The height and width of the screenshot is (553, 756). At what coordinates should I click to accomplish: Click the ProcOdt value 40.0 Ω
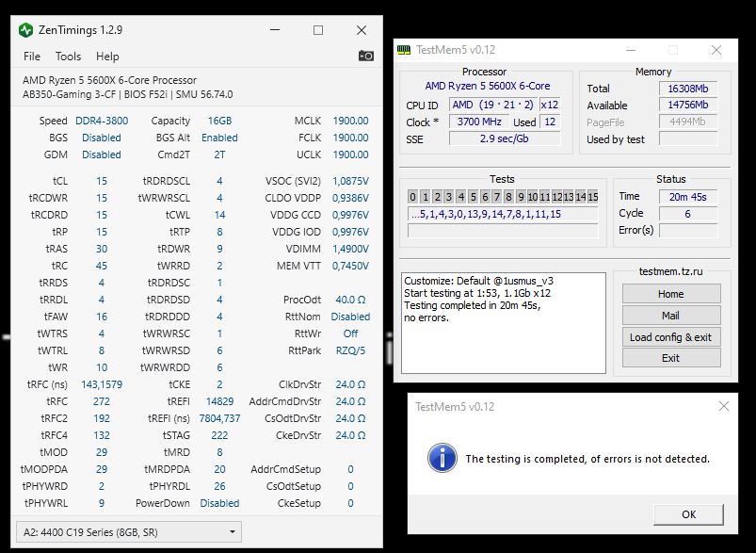[x=350, y=300]
